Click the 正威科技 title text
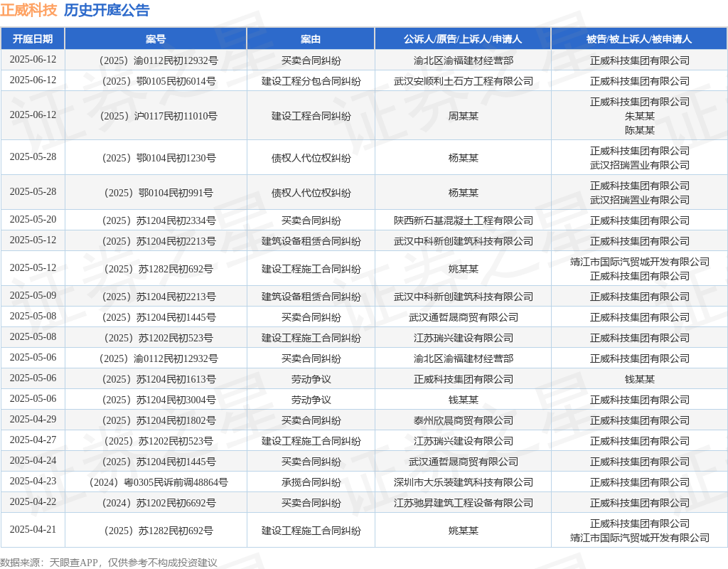Viewport: 728px width, 569px height. 28,10
